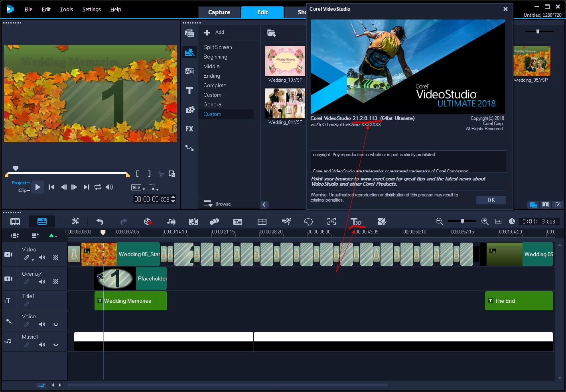Set the Mark-in bracket in preview
The image size is (566, 392).
[138, 174]
